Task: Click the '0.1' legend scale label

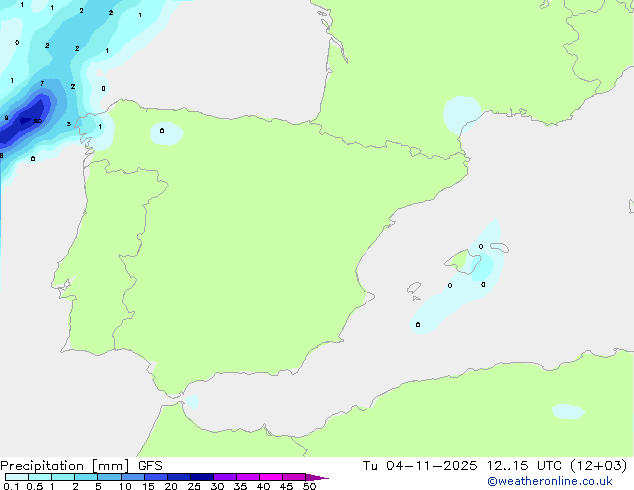Action: coord(11,486)
